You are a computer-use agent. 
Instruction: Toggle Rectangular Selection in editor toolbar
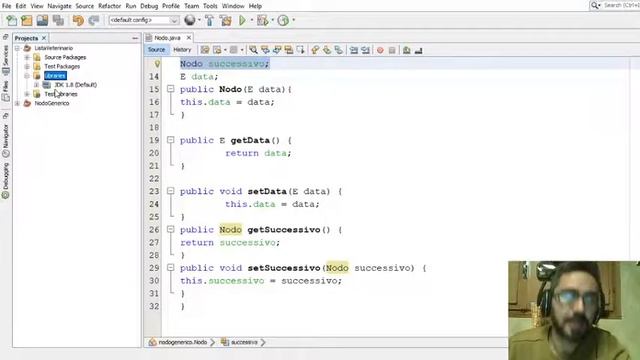(x=301, y=50)
